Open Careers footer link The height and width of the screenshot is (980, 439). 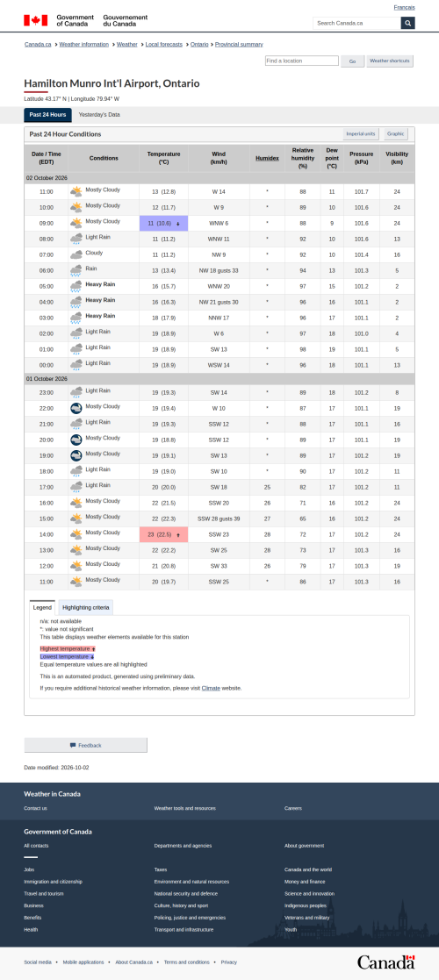pyautogui.click(x=293, y=808)
